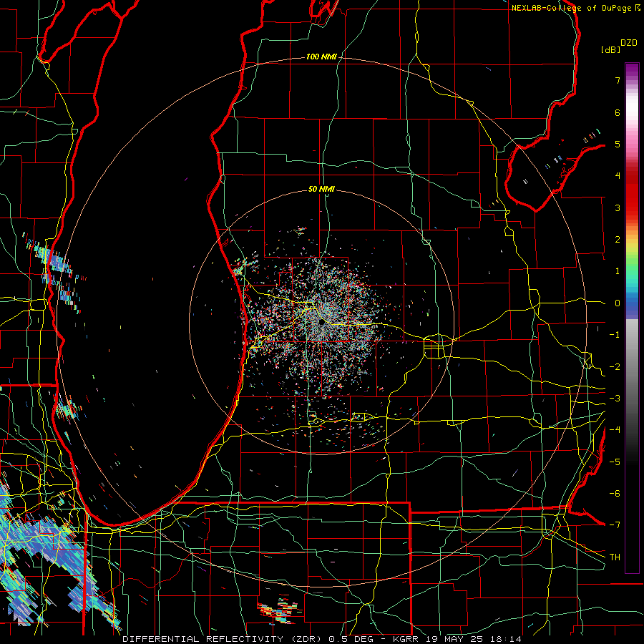Click the -7 value on the color scale
Image resolution: width=644 pixels, height=644 pixels.
615,525
